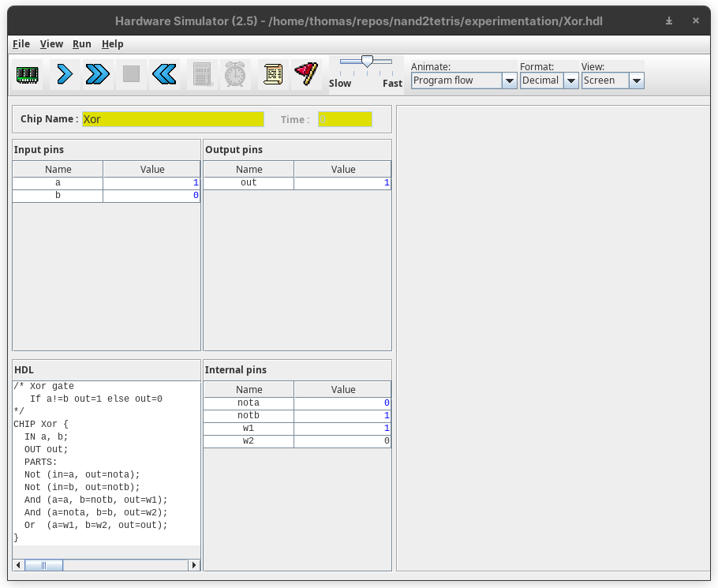The image size is (718, 588).
Task: Select the notb row in Internal pins
Action: [x=297, y=416]
